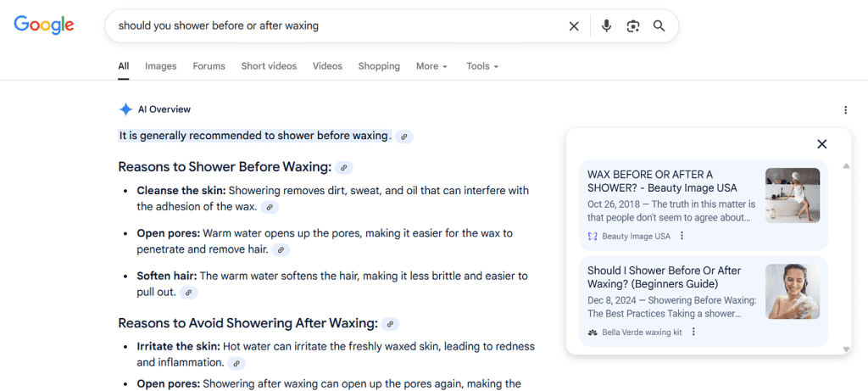
Task: Click scroll down arrow in sources panel
Action: point(845,349)
